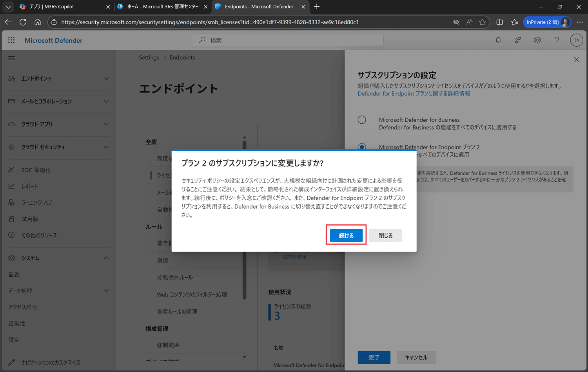
Task: Click the 完了 button in the settings panel
Action: [374, 358]
